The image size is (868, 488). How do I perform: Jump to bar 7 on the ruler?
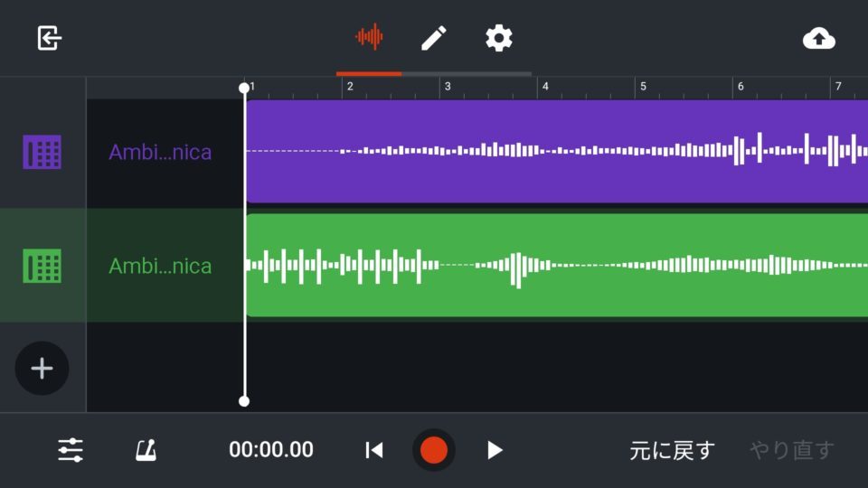click(x=838, y=87)
